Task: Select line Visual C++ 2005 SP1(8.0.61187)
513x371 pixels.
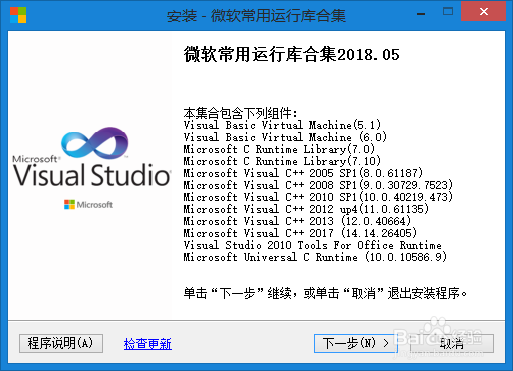Action: point(303,173)
